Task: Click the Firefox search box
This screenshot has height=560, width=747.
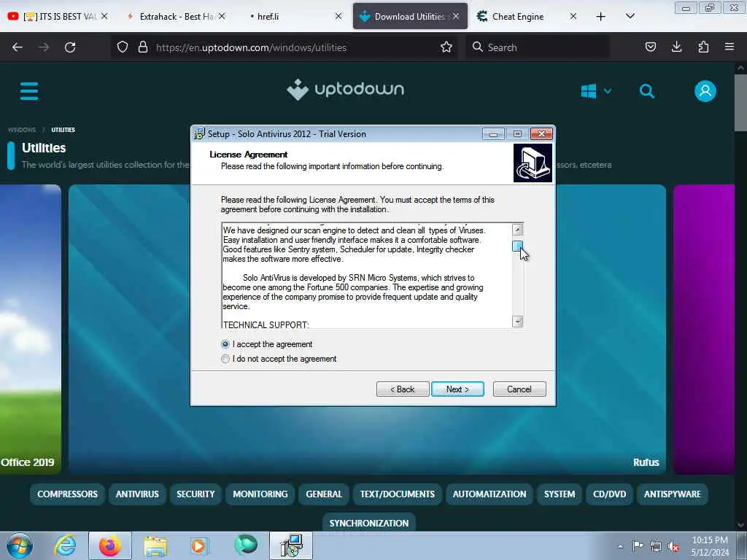Action: (538, 47)
